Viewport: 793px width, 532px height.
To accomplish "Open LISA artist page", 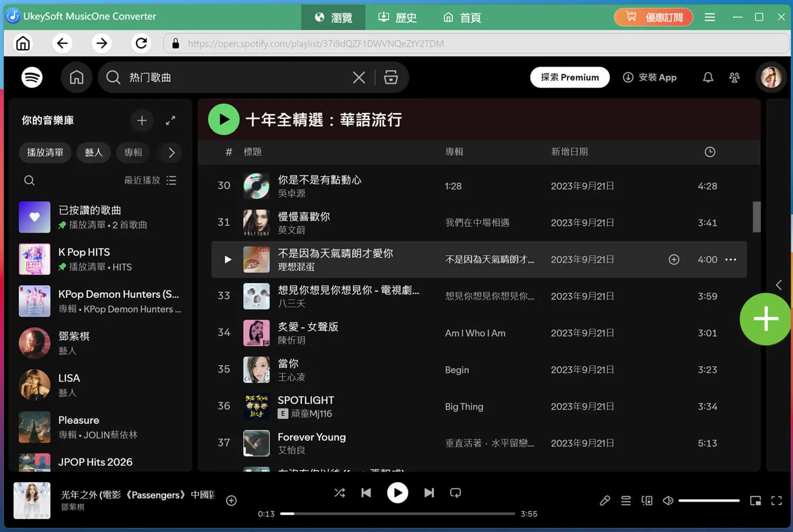I will pos(100,385).
